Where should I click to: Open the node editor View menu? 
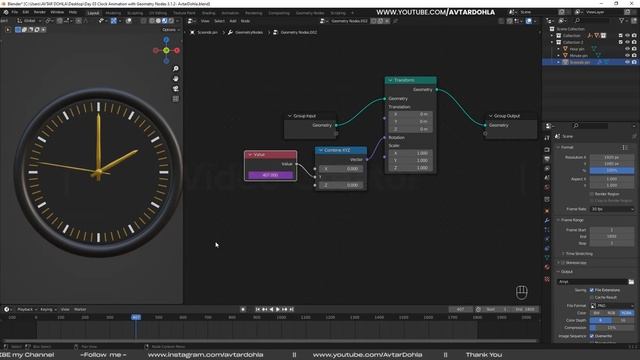tap(205, 21)
